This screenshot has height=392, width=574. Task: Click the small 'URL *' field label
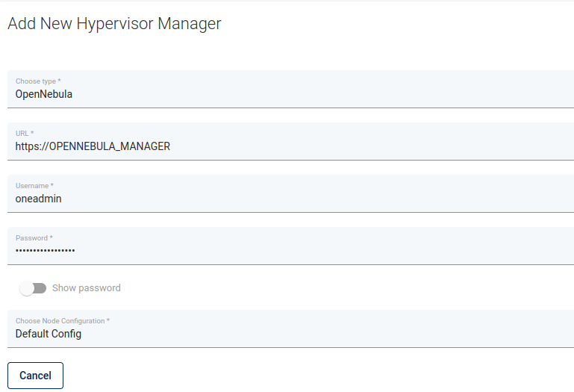point(25,133)
